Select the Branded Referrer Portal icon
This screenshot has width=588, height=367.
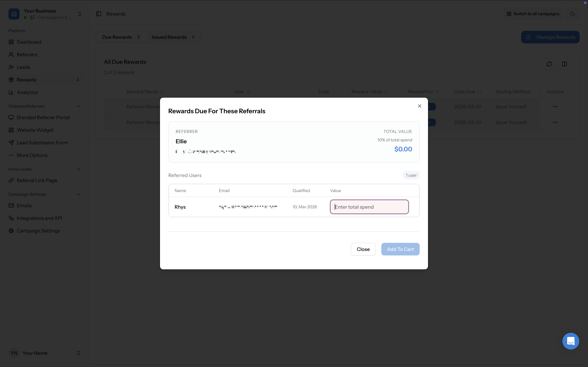(x=11, y=117)
